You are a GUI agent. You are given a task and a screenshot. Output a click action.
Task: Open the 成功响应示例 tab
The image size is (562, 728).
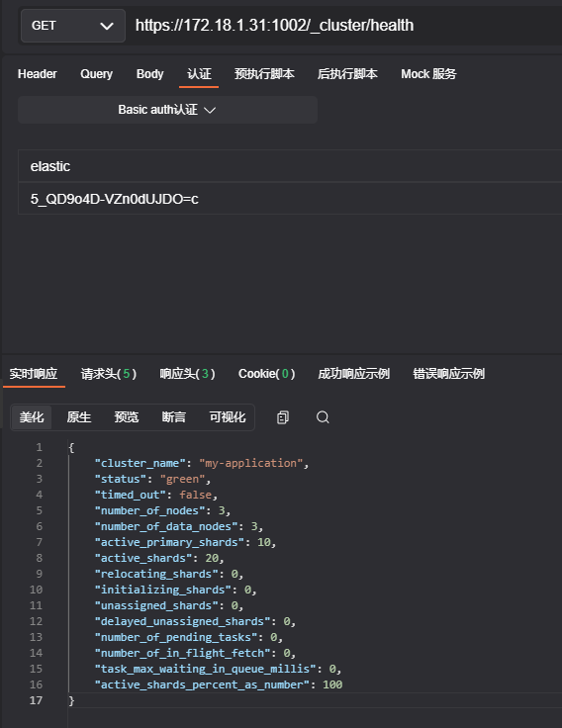click(353, 374)
